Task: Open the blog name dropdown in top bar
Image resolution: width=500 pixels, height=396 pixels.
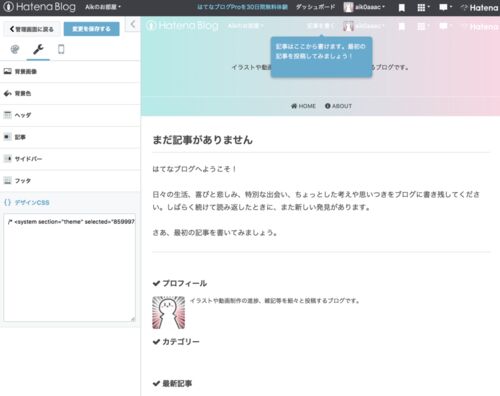Action: tap(103, 7)
